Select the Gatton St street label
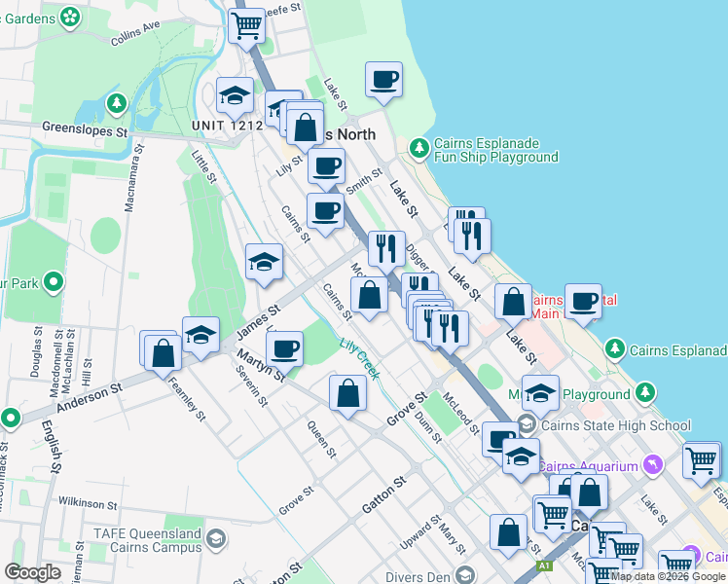The width and height of the screenshot is (728, 584). coord(384,494)
